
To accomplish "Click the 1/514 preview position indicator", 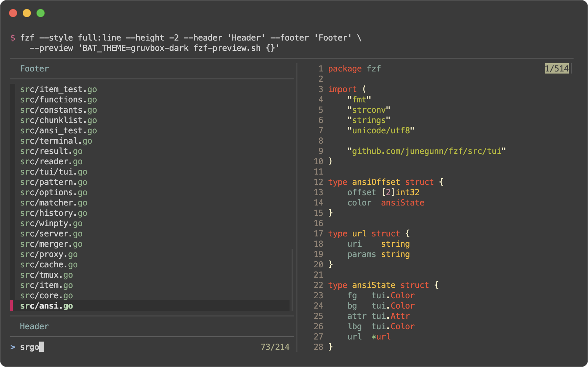I will (557, 68).
